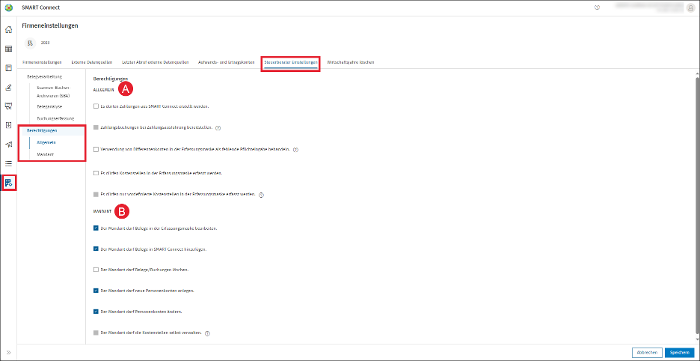Open info icon beside Differenzkonten option

click(x=296, y=149)
